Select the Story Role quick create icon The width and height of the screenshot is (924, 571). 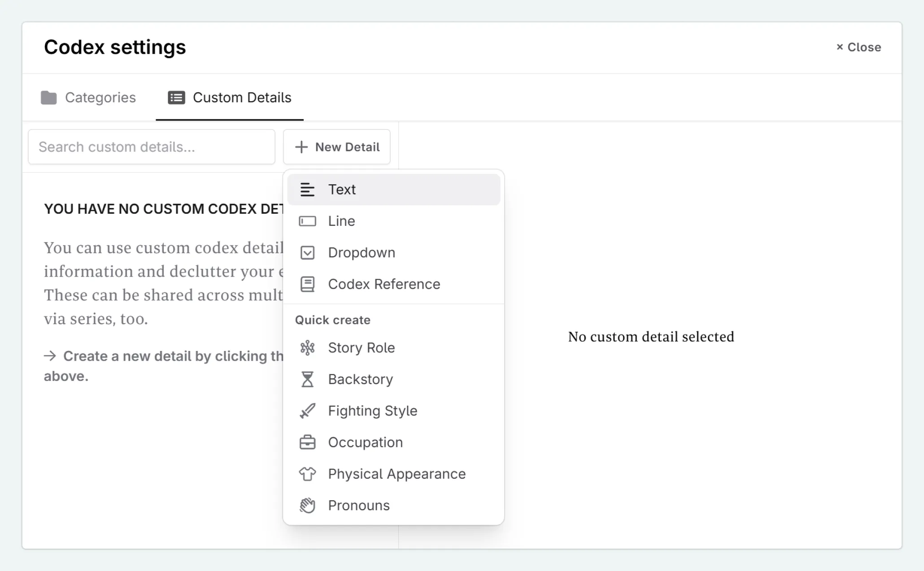[x=308, y=347]
